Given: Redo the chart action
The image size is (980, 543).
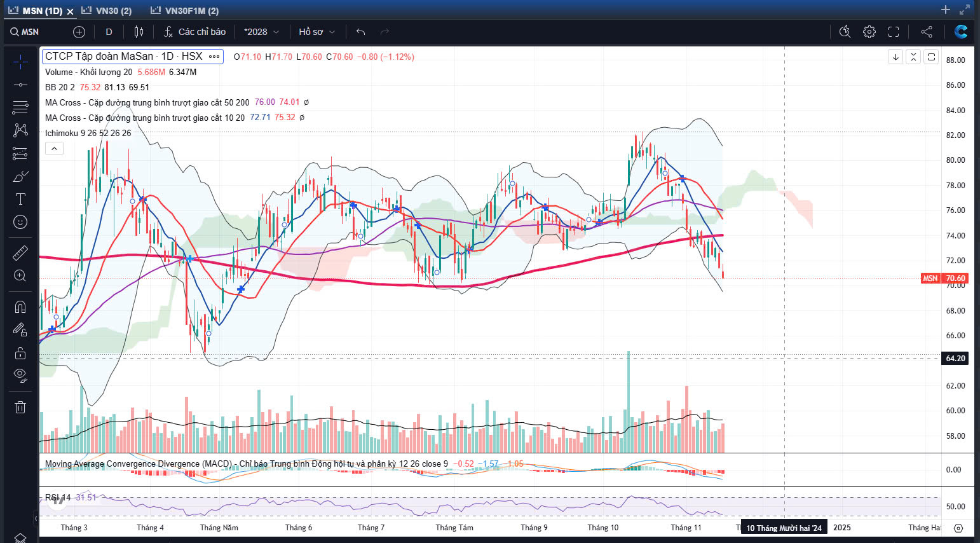Looking at the screenshot, I should tap(385, 32).
